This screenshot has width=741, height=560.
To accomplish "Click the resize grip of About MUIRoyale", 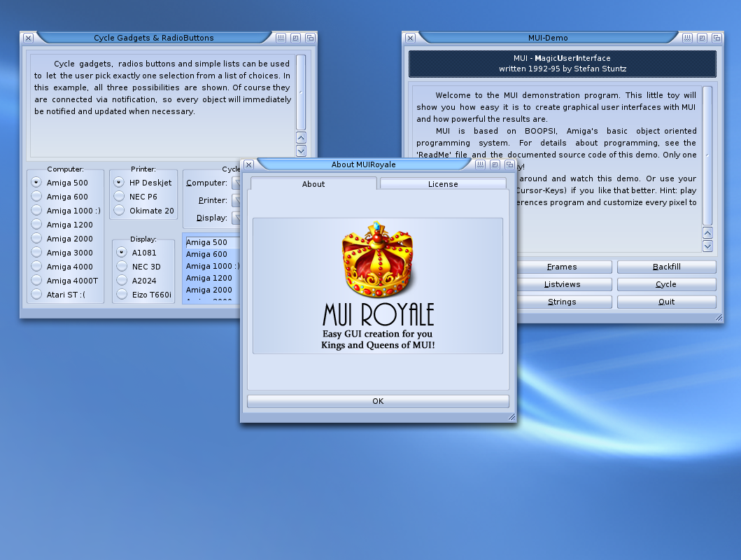I will click(x=511, y=416).
